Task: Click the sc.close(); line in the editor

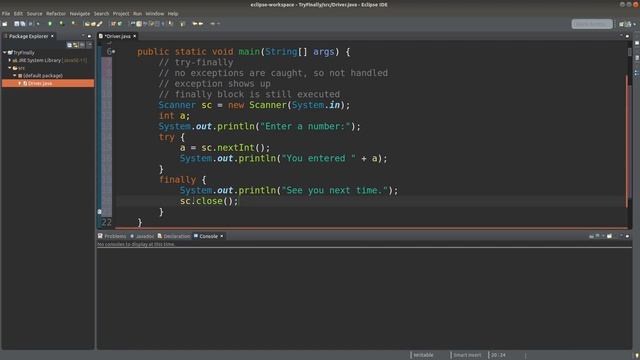Action: point(209,201)
